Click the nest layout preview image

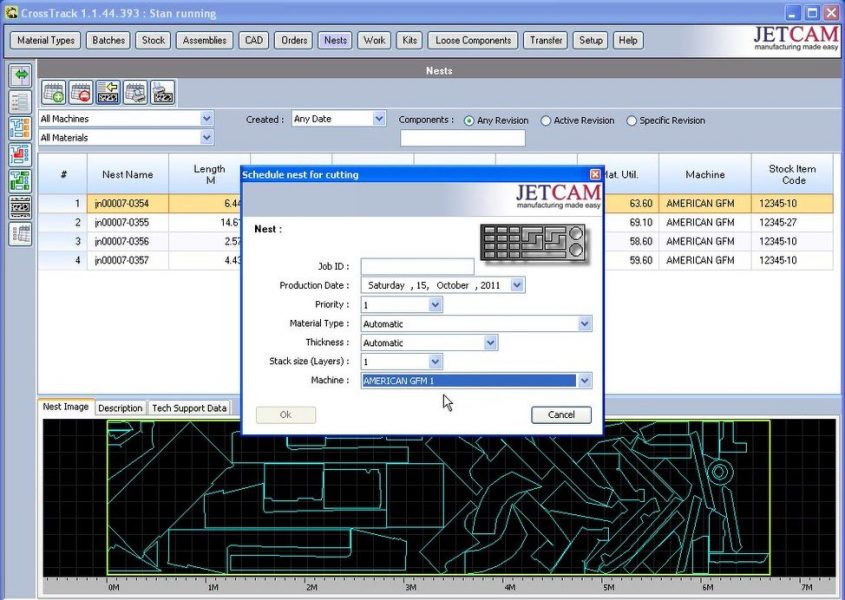pos(439,498)
